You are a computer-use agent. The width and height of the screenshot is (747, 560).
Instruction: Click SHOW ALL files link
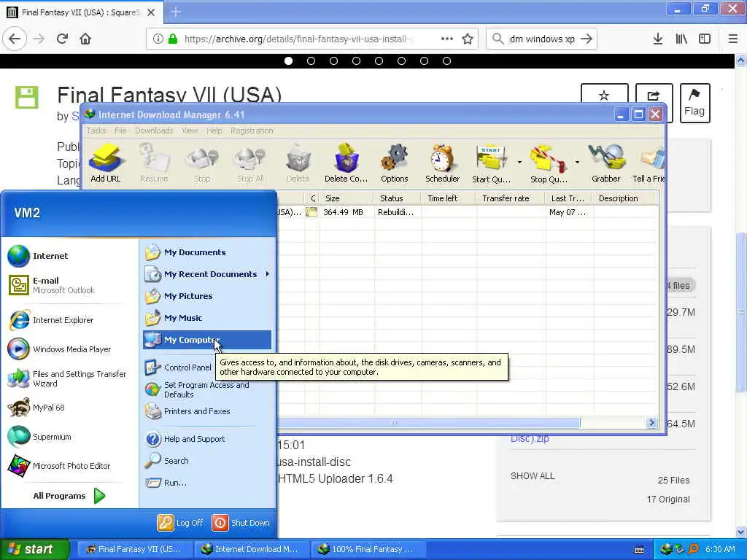(533, 475)
